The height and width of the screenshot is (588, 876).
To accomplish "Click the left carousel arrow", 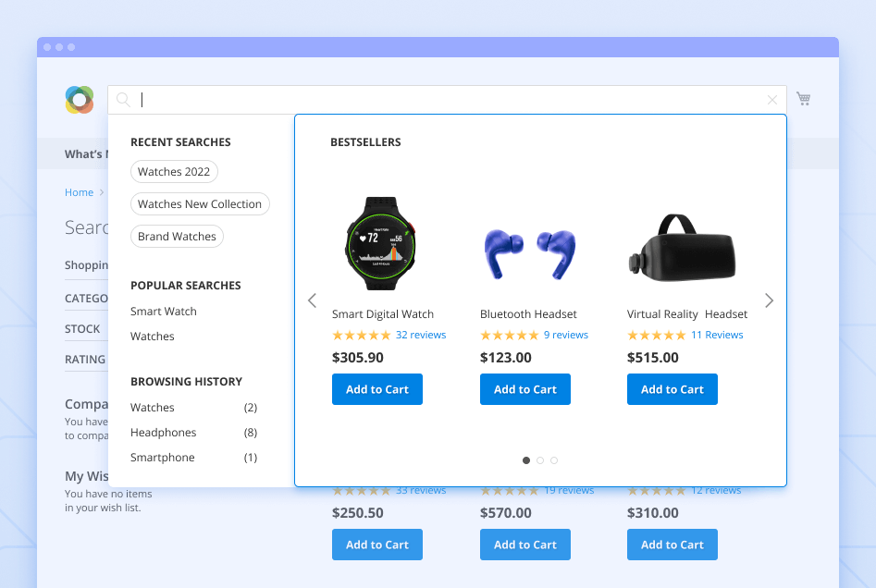I will pyautogui.click(x=312, y=300).
